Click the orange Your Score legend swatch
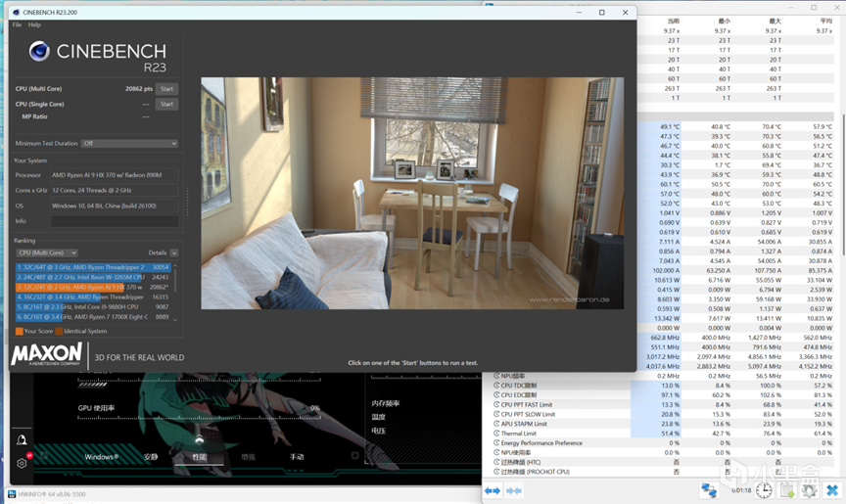Viewport: 846px width, 504px height. click(20, 331)
